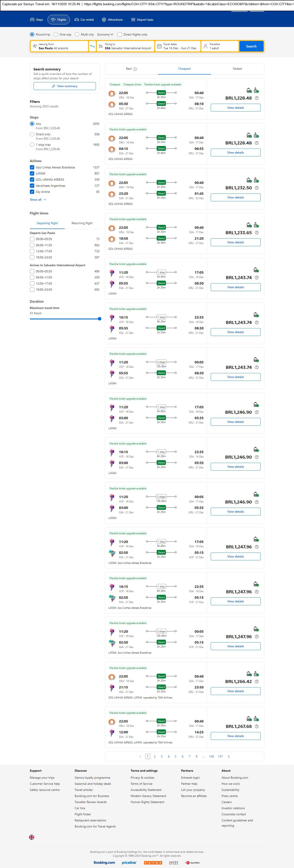Click the UK flag language icon
This screenshot has width=294, height=868.
[32, 837]
